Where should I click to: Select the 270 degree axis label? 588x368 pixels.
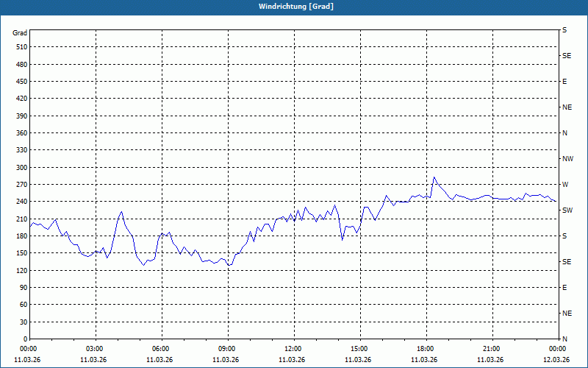pyautogui.click(x=22, y=185)
